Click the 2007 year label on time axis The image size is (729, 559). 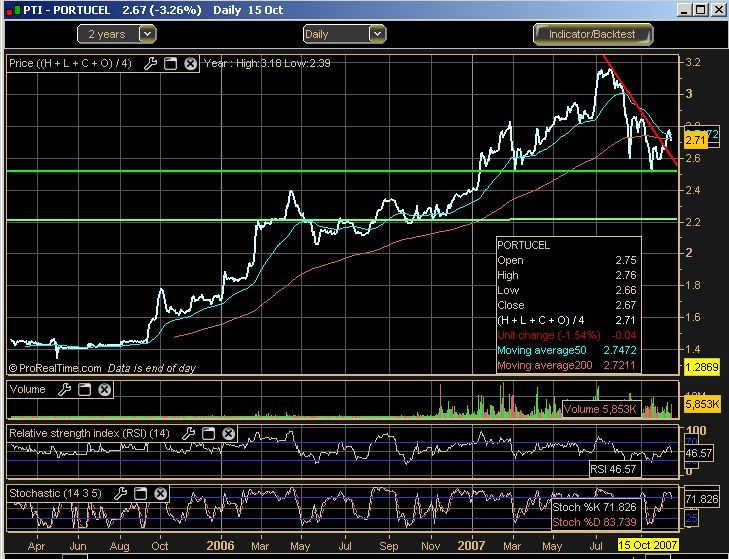click(471, 545)
